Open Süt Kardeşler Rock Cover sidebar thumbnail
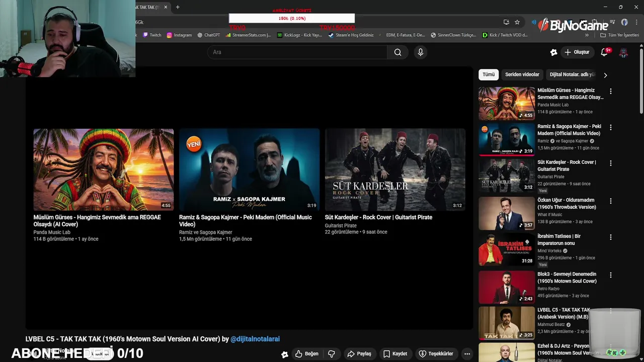 pos(507,175)
